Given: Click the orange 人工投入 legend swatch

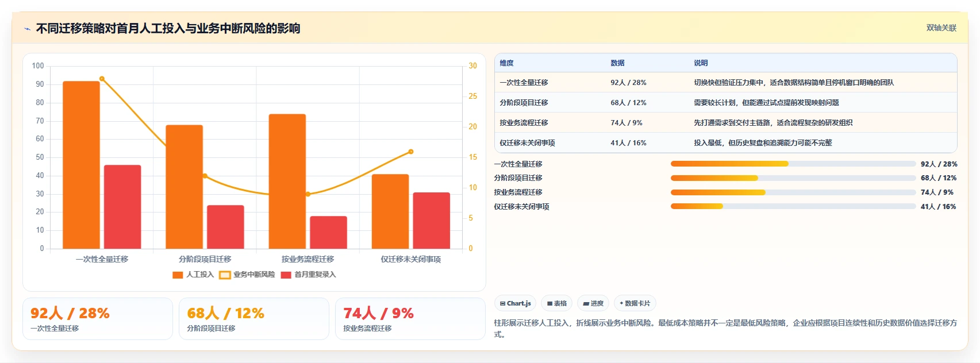Looking at the screenshot, I should [178, 275].
